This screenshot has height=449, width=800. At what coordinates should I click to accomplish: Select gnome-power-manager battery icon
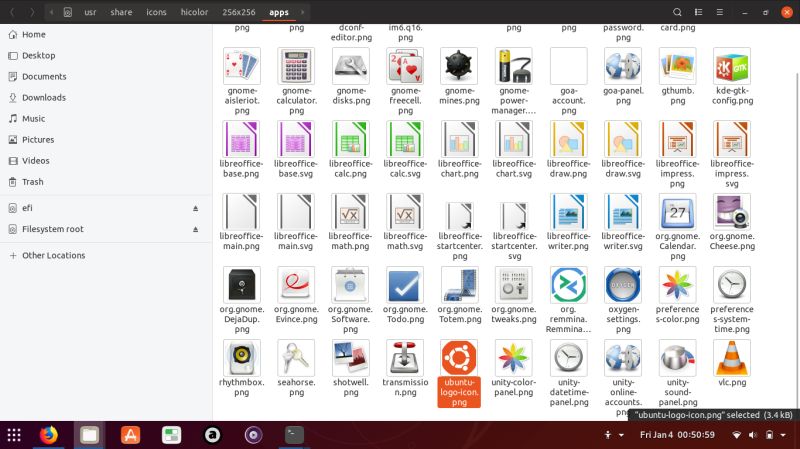point(514,66)
